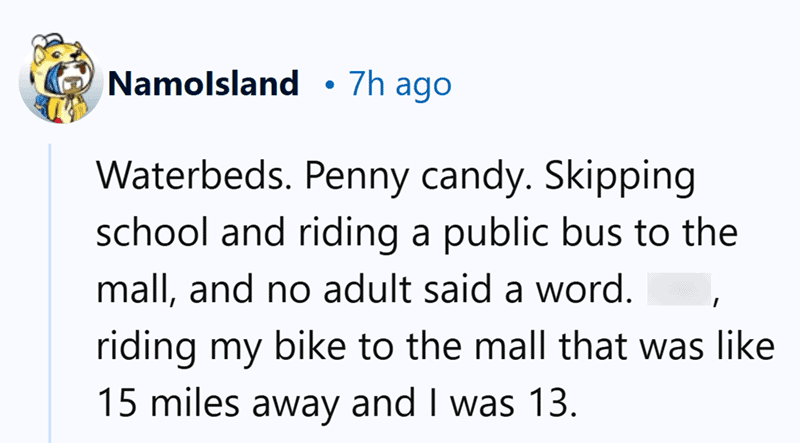Open NamoIsland's profile avatar
Viewport: 800px width, 443px height.
click(x=60, y=79)
